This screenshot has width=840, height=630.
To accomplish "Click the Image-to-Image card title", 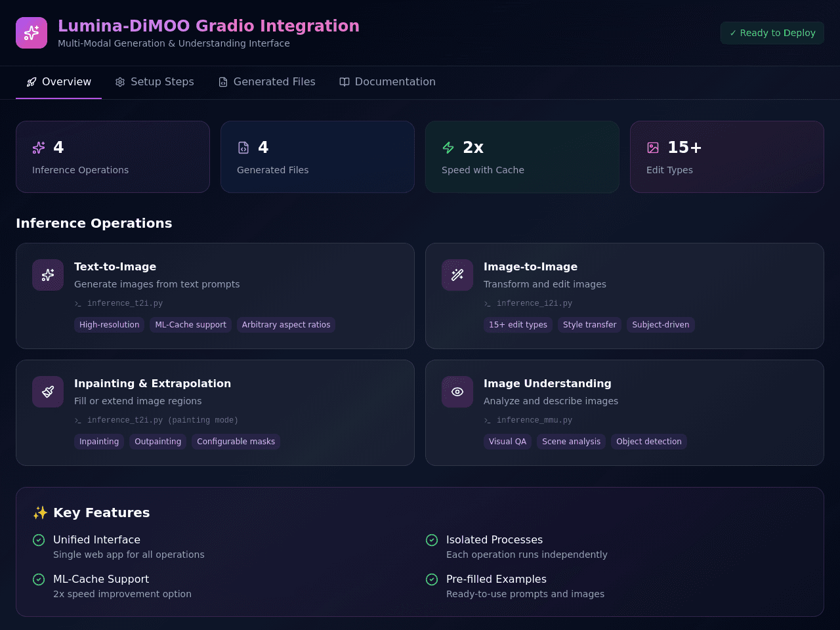I will [531, 266].
